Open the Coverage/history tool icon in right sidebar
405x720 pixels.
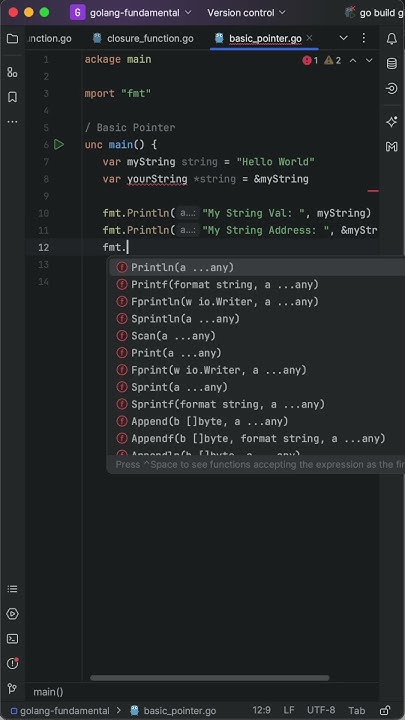click(392, 88)
